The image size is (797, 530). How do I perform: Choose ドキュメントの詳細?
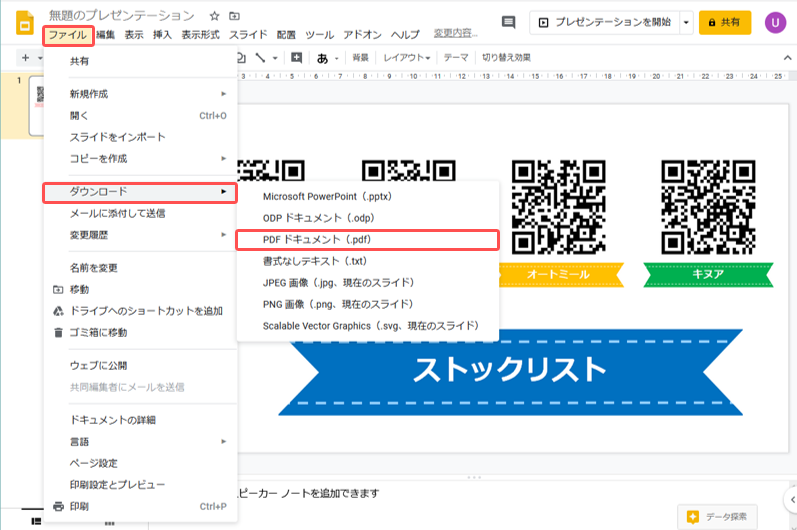(x=140, y=420)
